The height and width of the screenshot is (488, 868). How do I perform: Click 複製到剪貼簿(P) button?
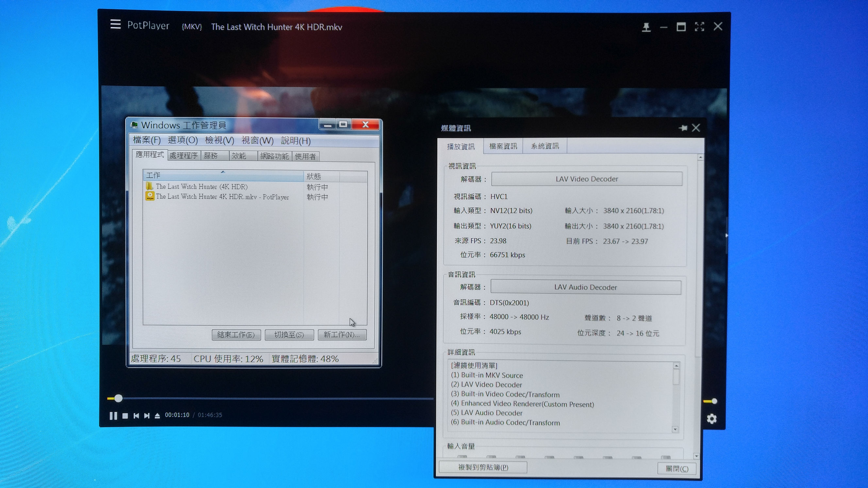(483, 467)
